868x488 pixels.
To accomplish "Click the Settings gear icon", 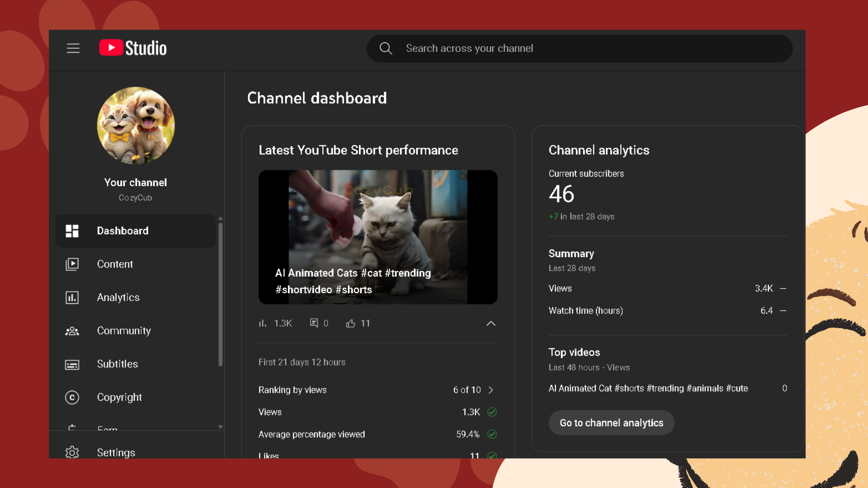I will point(72,452).
